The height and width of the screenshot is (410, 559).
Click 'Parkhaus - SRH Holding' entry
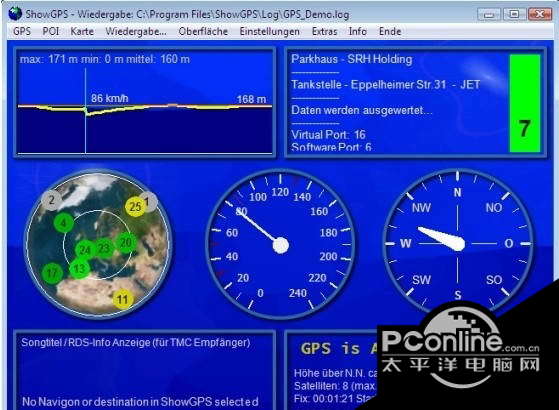click(352, 59)
